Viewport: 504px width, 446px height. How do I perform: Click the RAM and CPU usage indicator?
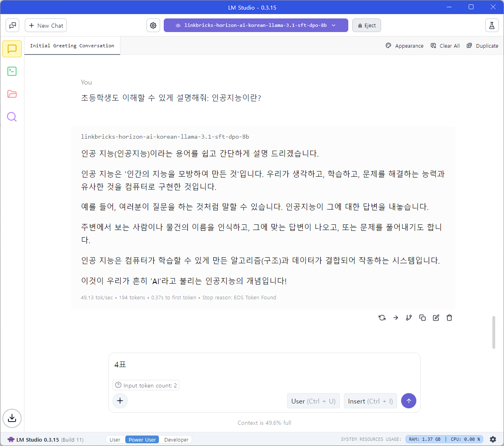pyautogui.click(x=444, y=439)
